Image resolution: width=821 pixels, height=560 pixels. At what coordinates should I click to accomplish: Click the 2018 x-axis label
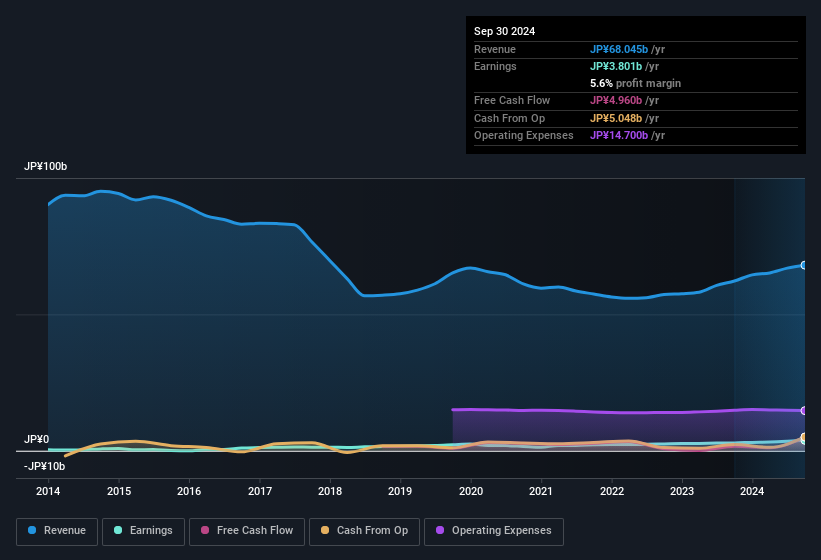(330, 491)
